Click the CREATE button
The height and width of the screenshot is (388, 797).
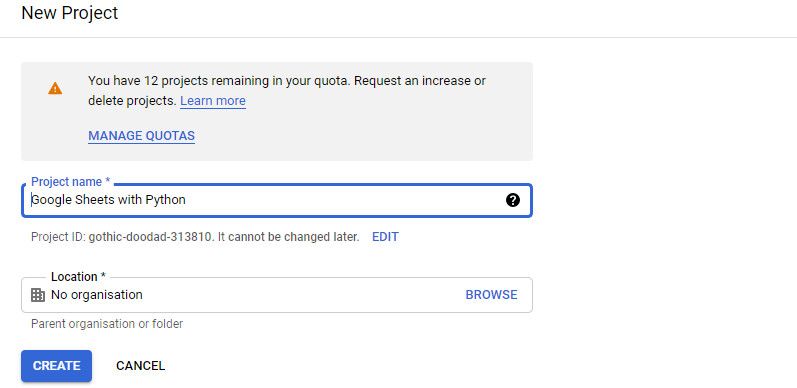click(x=56, y=366)
